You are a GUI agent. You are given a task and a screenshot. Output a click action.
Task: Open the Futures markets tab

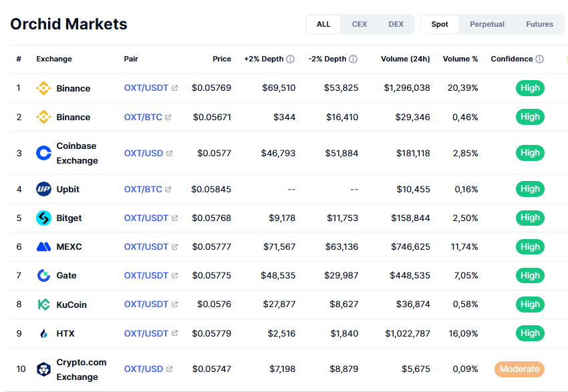click(539, 24)
